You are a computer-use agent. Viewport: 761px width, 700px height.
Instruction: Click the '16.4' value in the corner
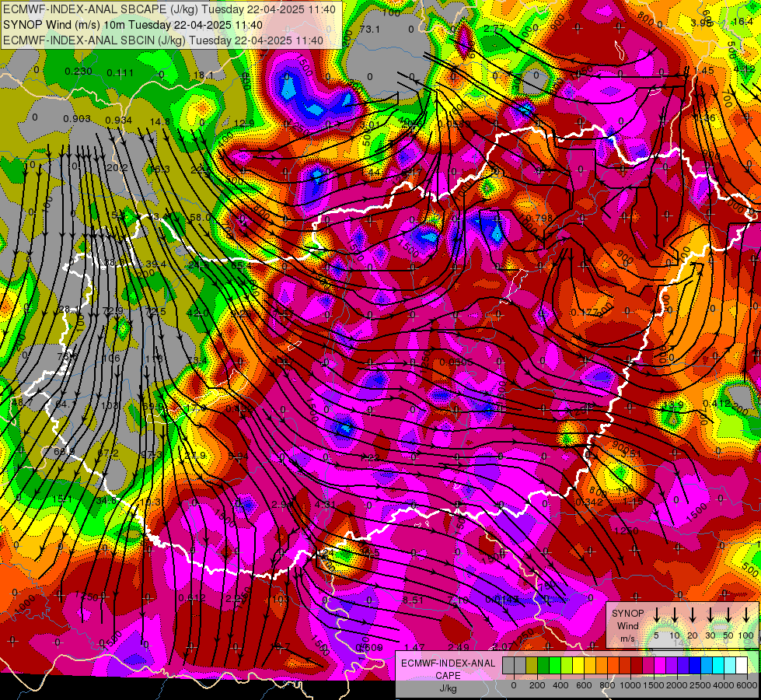744,21
